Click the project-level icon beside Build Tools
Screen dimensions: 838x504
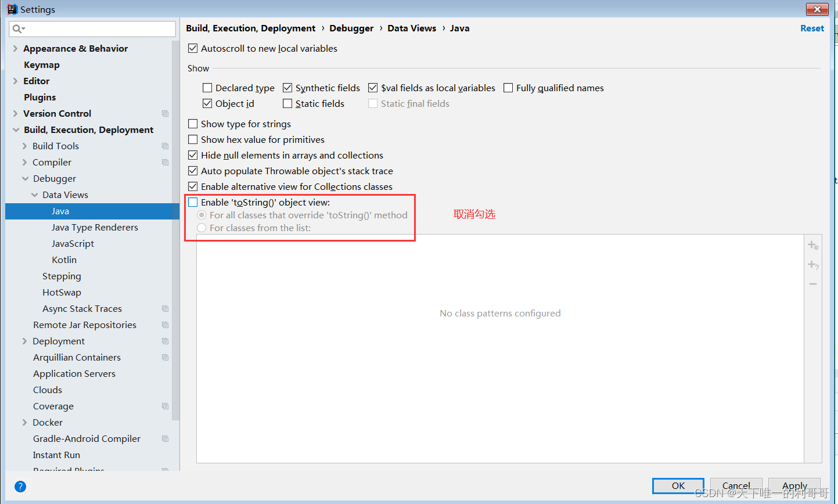165,146
